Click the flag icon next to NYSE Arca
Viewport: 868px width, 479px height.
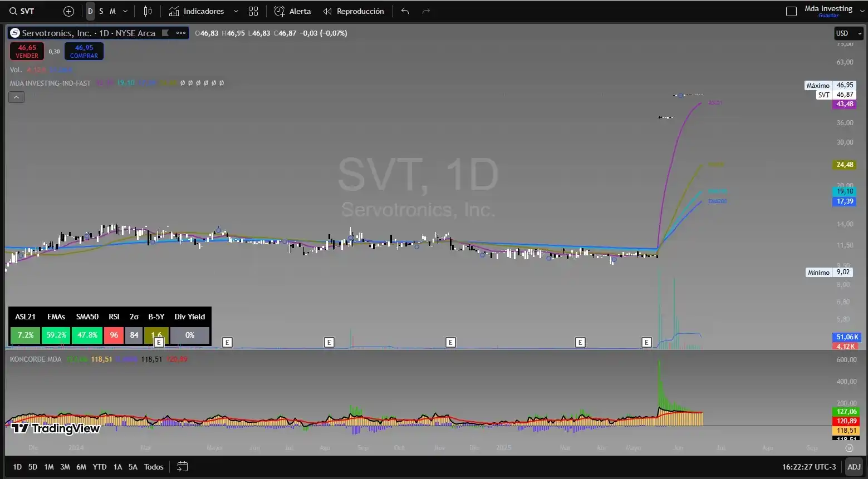165,33
